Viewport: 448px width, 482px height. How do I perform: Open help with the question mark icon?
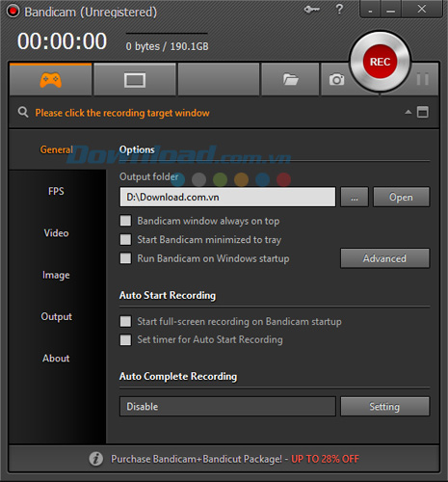coord(339,9)
